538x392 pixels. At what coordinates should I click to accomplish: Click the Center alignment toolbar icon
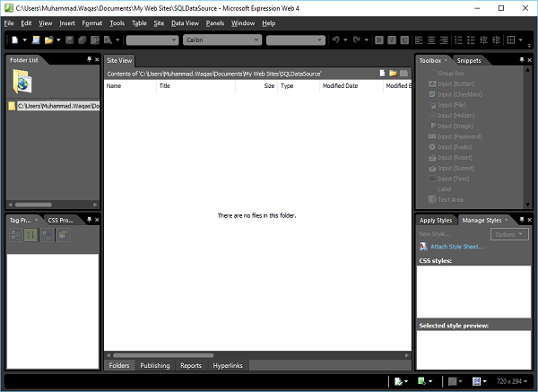[431, 40]
